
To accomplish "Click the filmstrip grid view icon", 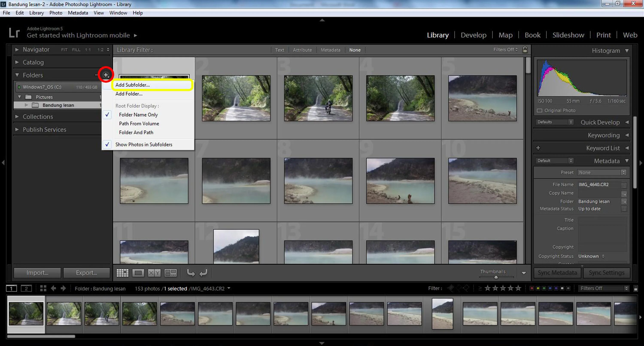I will pos(43,288).
